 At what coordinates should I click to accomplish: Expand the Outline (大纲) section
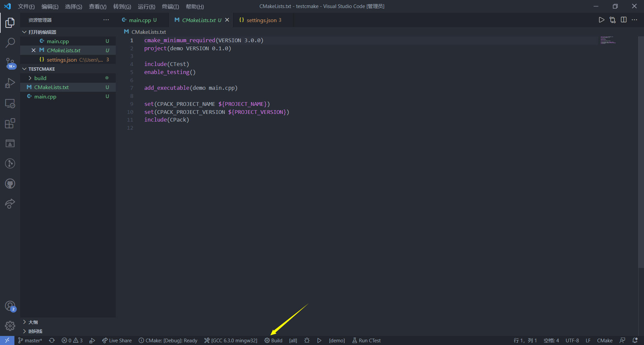(x=68, y=322)
